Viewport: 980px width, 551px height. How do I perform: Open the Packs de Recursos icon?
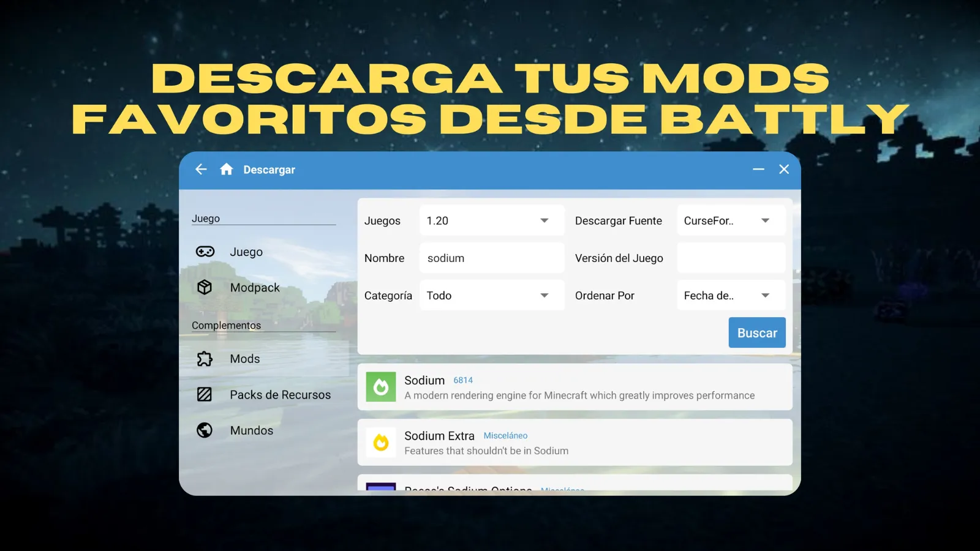[205, 395]
